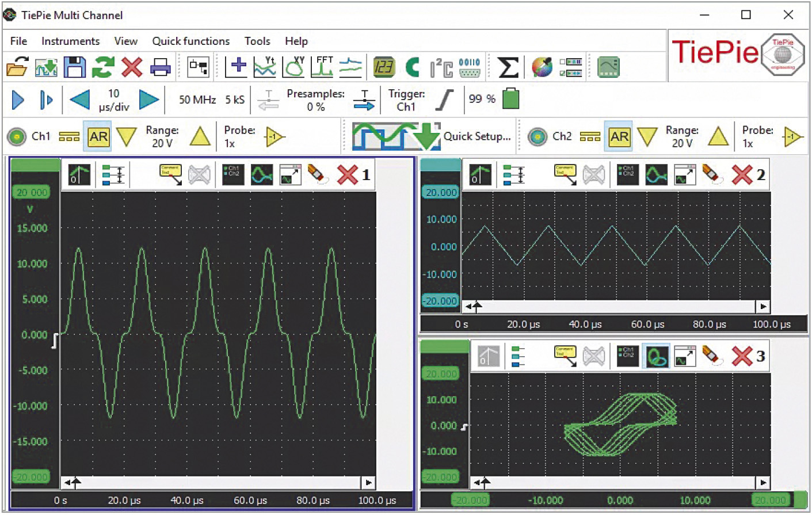Start continuous measurement with play icon
This screenshot has width=812, height=515.
pos(18,100)
